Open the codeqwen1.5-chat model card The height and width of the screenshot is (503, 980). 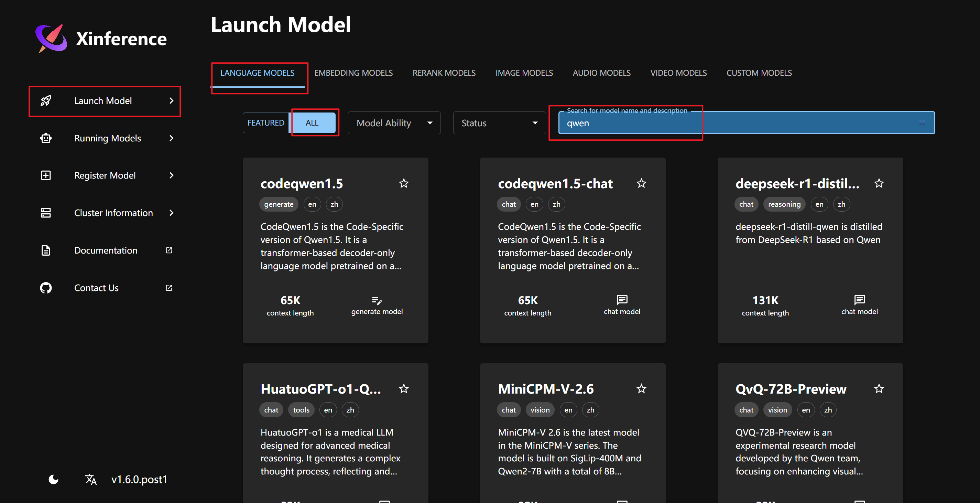(573, 250)
